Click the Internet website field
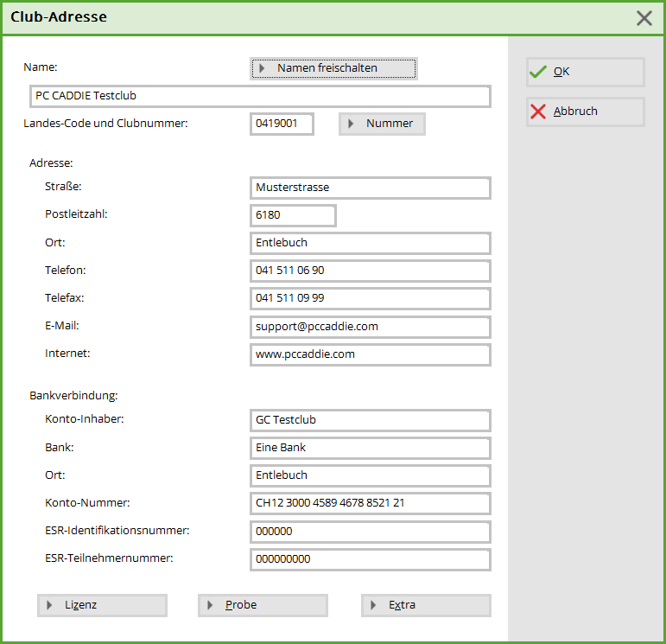Screen dimensions: 666x644 [370, 354]
